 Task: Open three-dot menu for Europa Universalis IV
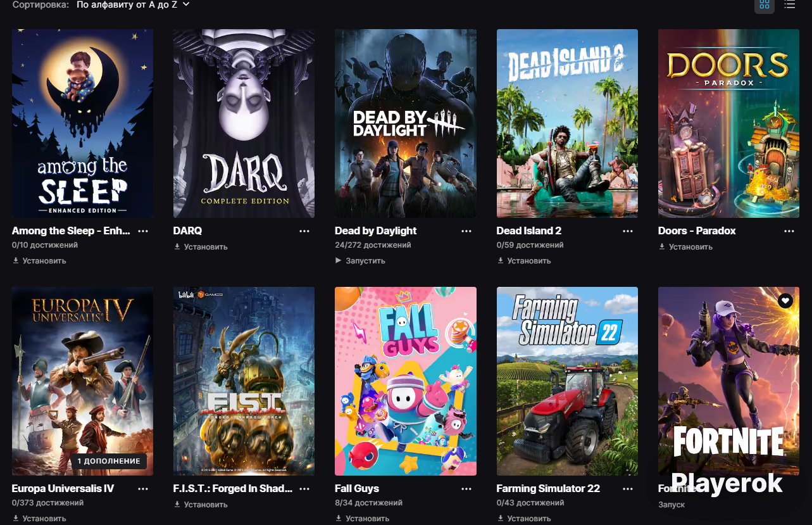[x=143, y=489]
